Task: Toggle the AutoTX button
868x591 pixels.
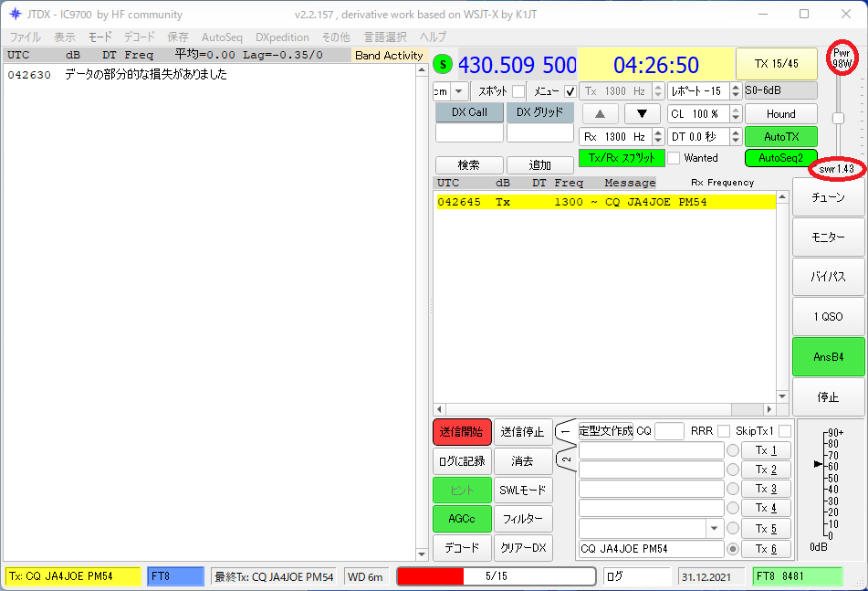Action: [x=781, y=137]
